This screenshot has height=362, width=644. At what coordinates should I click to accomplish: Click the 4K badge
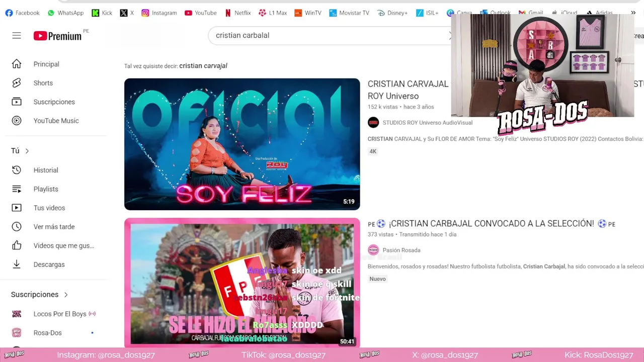coord(373,151)
